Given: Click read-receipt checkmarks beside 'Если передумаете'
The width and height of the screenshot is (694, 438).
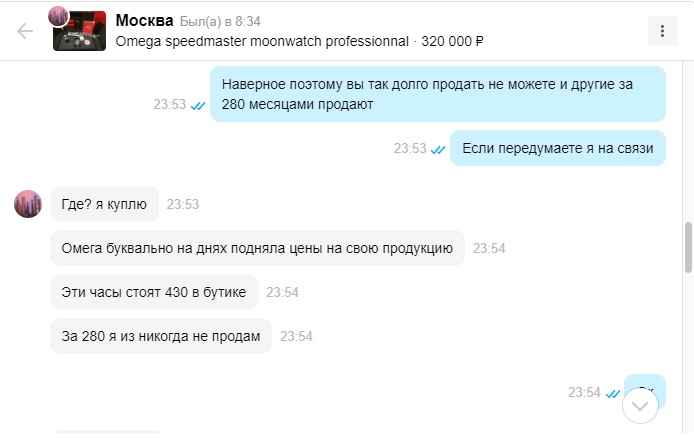Looking at the screenshot, I should coord(438,150).
